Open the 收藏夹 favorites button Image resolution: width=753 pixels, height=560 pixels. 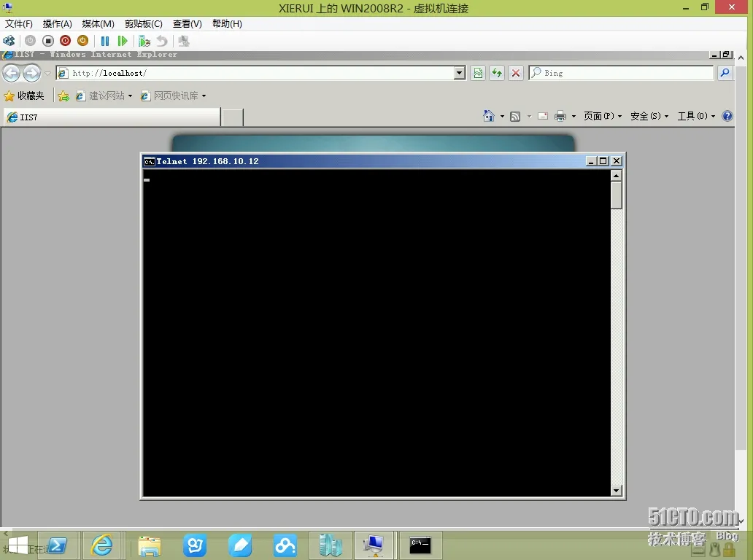(x=24, y=96)
